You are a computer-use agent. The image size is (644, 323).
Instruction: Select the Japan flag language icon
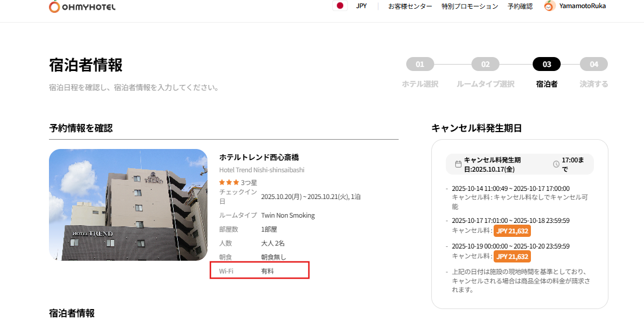tap(340, 6)
